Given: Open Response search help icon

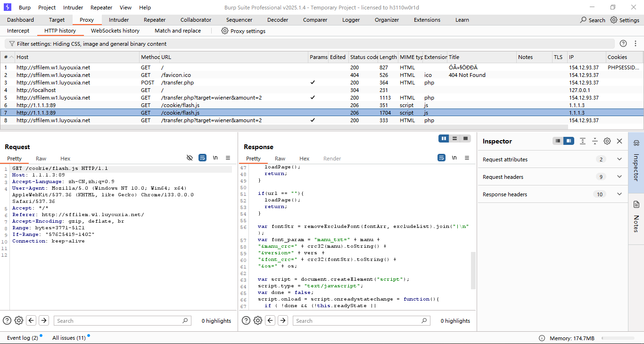Looking at the screenshot, I should (x=246, y=320).
